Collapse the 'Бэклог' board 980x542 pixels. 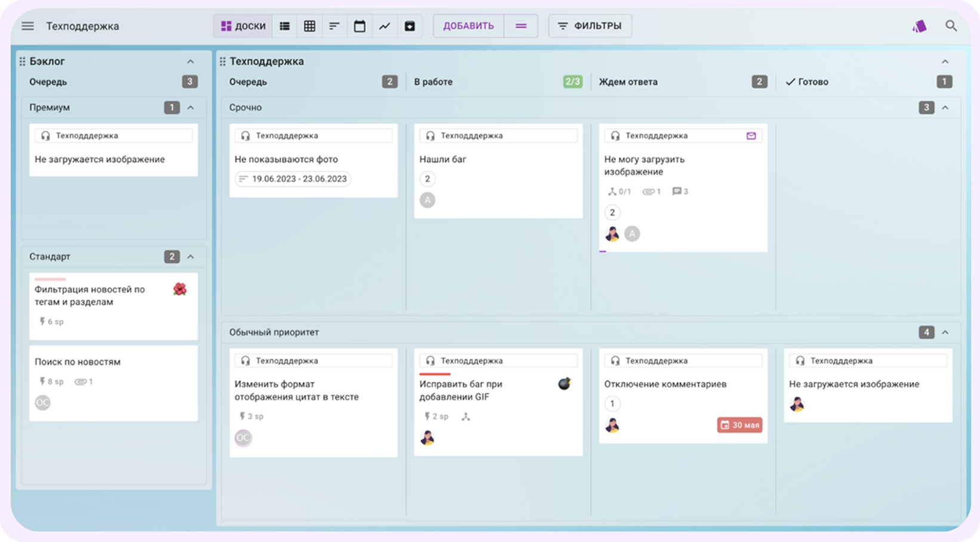(190, 61)
